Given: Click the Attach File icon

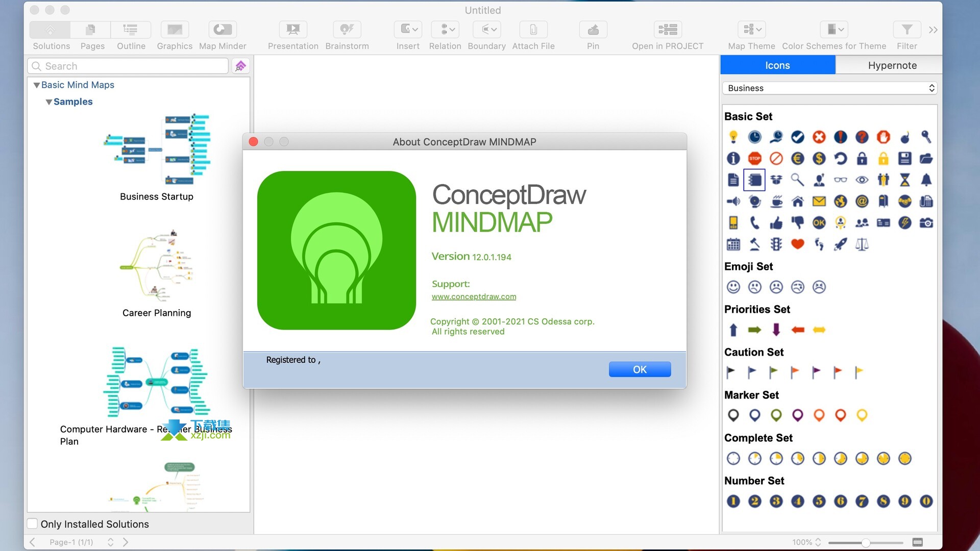Looking at the screenshot, I should click(533, 30).
